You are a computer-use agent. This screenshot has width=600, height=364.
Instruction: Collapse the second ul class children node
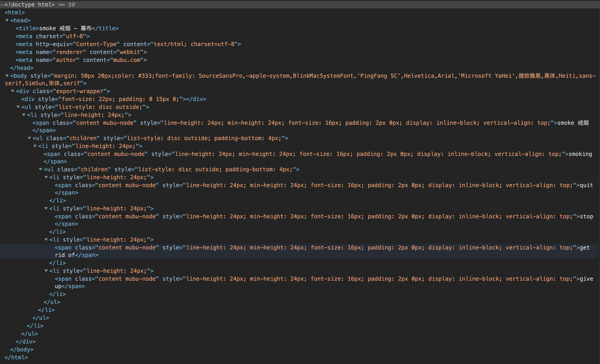pos(41,169)
